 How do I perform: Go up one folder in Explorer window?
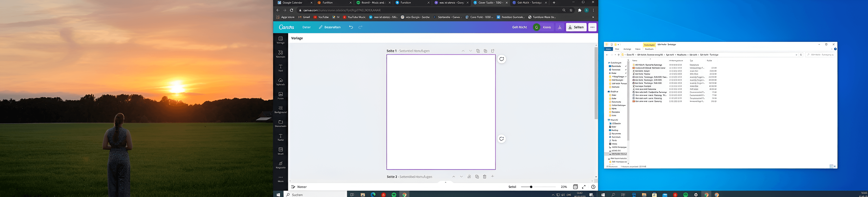click(x=618, y=55)
